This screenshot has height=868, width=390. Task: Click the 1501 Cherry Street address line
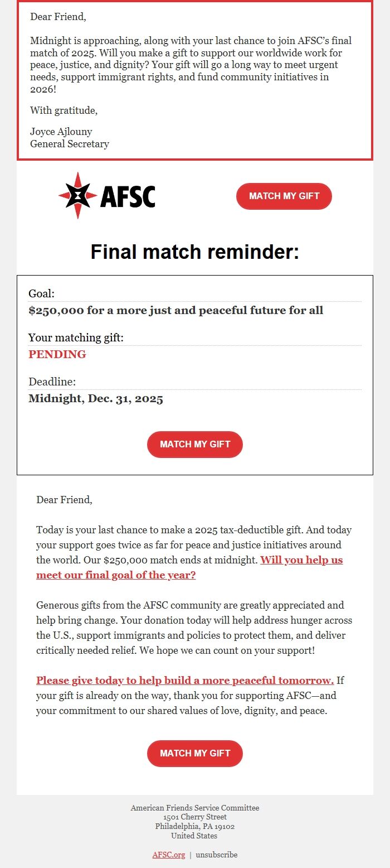pyautogui.click(x=194, y=817)
